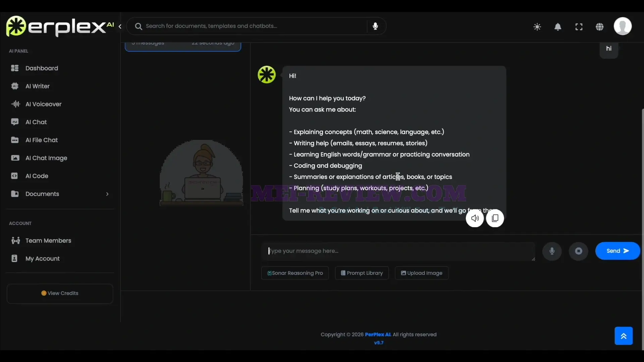Open user profile avatar menu
The image size is (644, 362).
(623, 26)
